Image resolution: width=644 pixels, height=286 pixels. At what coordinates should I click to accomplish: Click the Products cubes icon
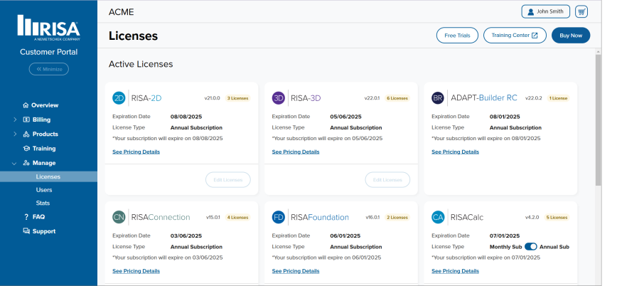[x=26, y=134]
